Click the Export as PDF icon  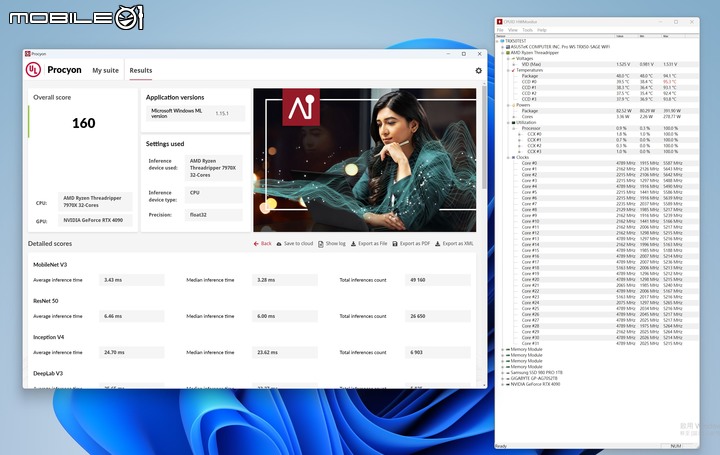[395, 244]
